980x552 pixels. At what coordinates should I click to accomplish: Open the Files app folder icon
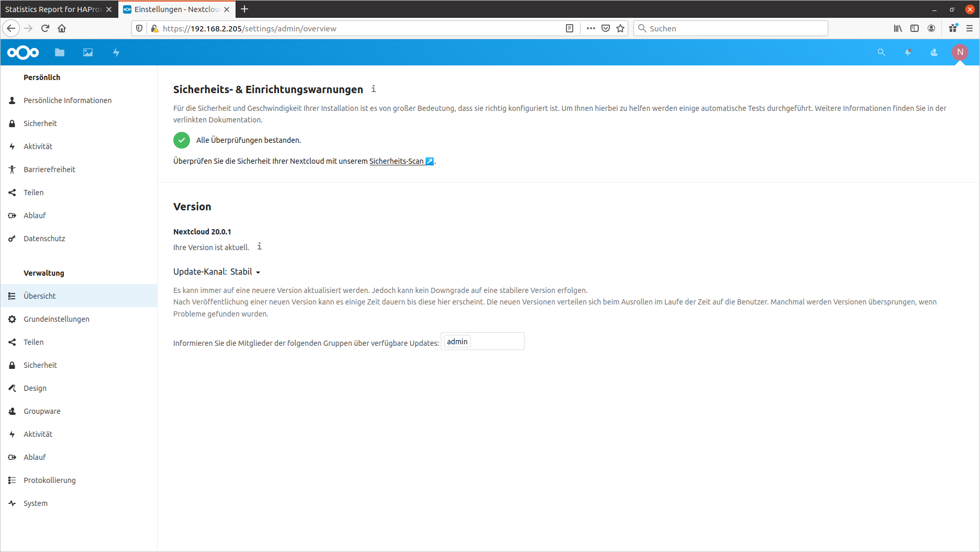[x=60, y=52]
